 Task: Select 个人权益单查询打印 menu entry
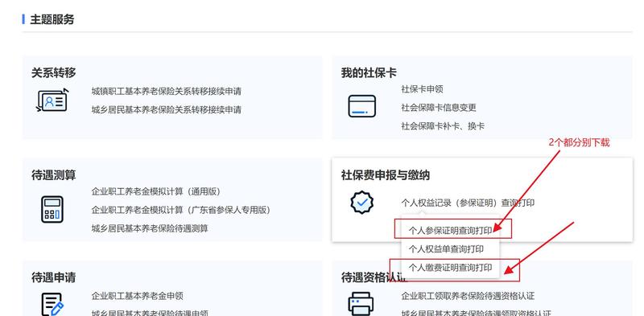(x=446, y=249)
